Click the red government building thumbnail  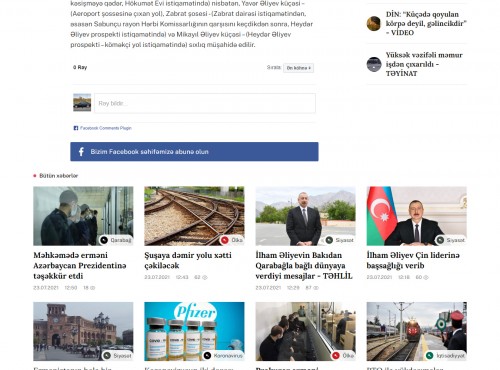pos(83,331)
